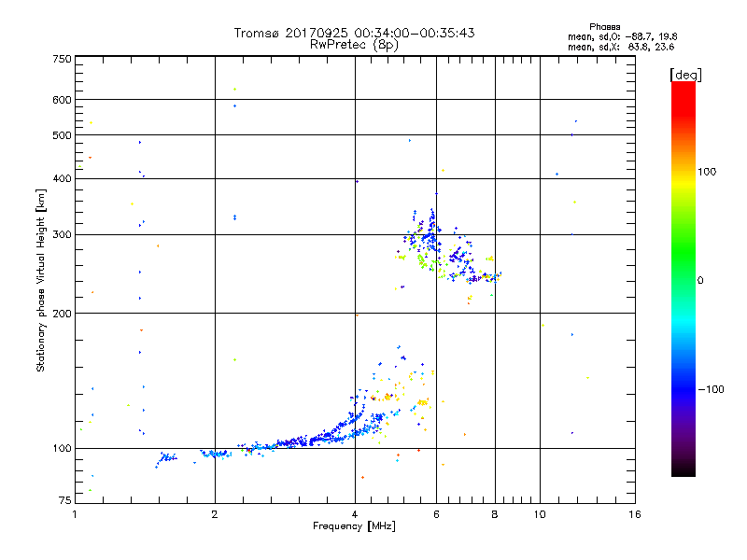Viewport: 747px width, 560px height.
Task: Select the "mean, sd,O: -88.7, 19.8" line
Action: coord(622,37)
